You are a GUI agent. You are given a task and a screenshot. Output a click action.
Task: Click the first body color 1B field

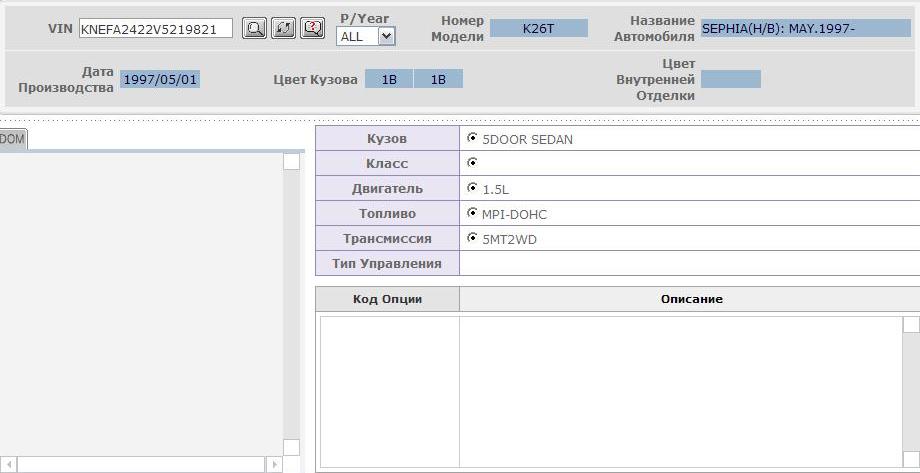coord(389,79)
